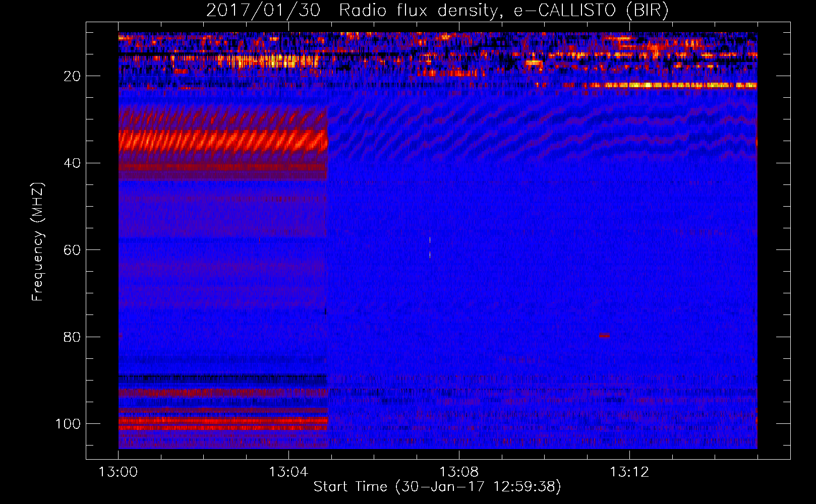816x504 pixels.
Task: Click the "13:00" time tick label
Action: click(x=118, y=472)
